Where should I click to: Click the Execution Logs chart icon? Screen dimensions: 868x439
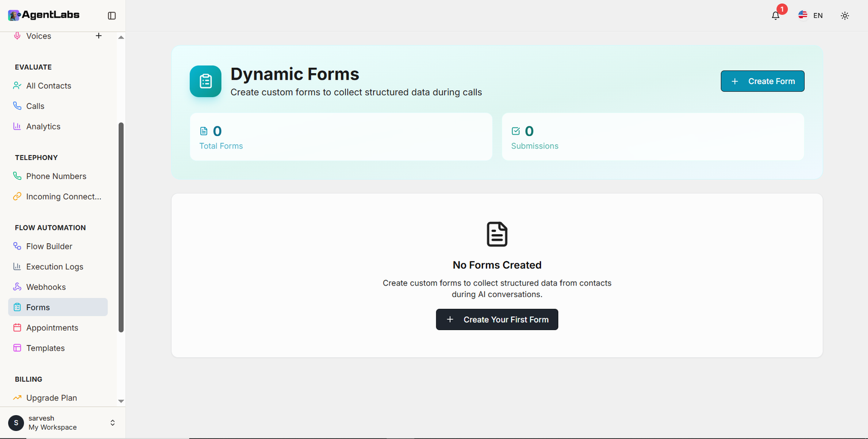tap(17, 267)
